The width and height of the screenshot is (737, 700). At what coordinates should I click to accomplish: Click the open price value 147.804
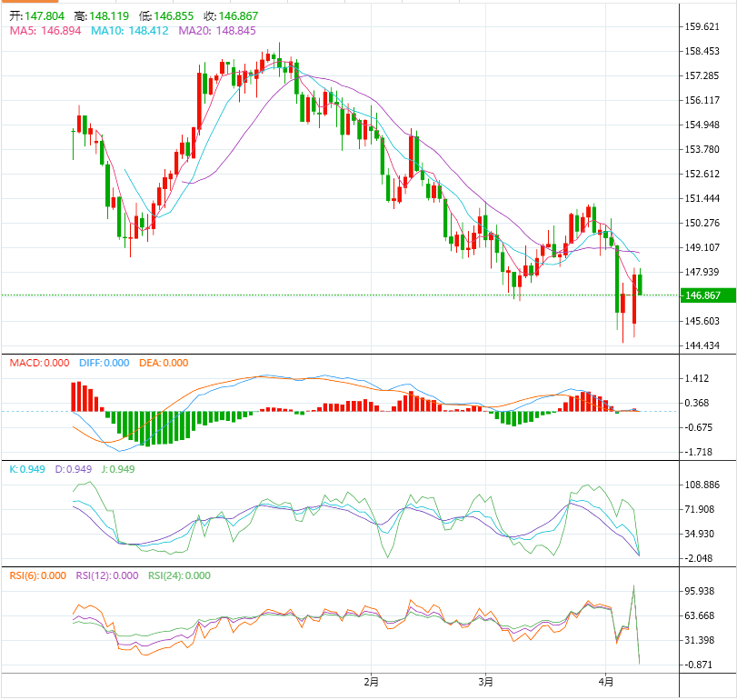tap(45, 16)
